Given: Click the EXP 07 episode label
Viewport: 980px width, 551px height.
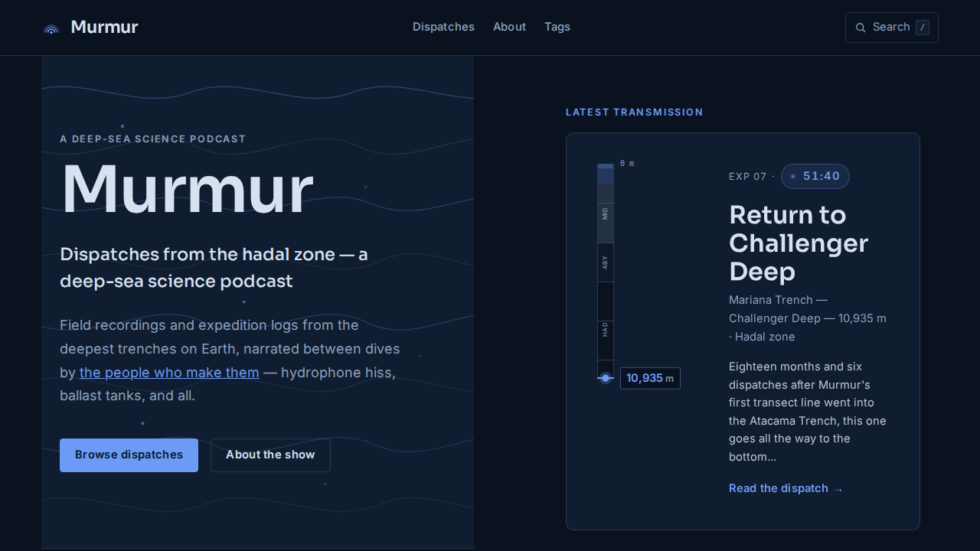Looking at the screenshot, I should coord(747,177).
